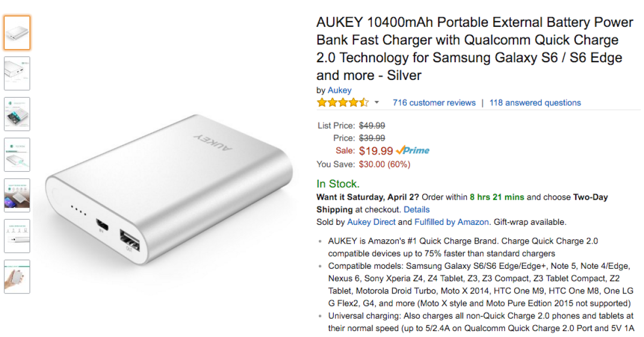Click the Prime logo beside sale price
This screenshot has height=337, width=644.
tap(413, 151)
